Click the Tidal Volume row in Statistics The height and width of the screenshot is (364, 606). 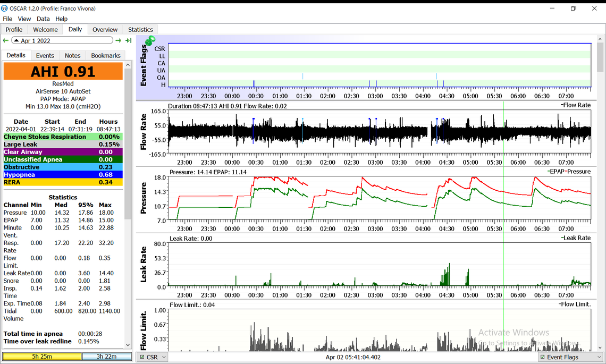click(62, 315)
